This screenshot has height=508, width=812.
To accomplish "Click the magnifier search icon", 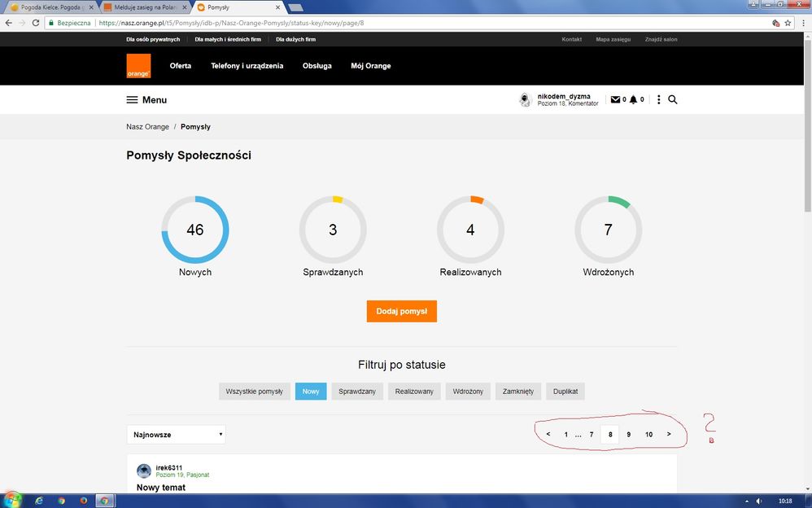I will point(673,100).
